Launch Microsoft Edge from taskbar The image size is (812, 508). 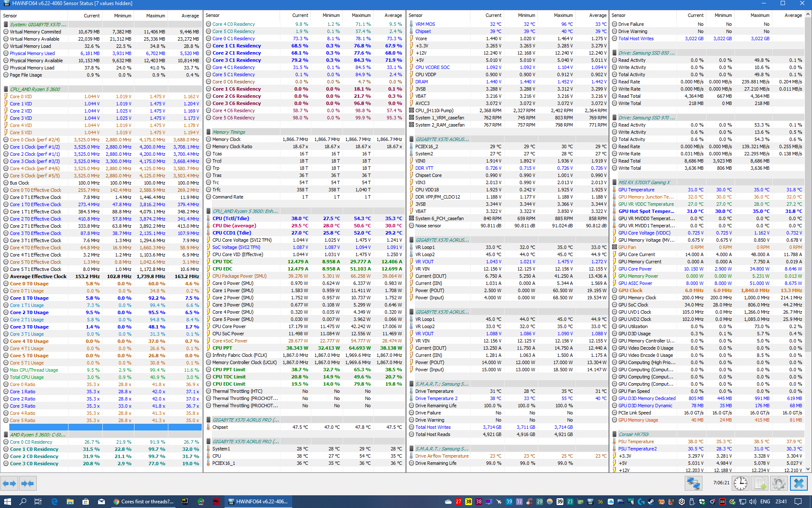[x=54, y=501]
